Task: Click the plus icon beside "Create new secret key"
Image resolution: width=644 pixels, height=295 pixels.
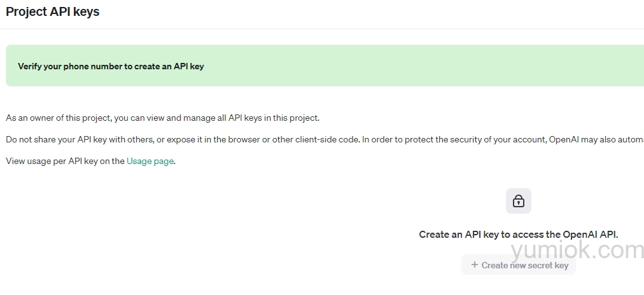Action: click(x=474, y=264)
